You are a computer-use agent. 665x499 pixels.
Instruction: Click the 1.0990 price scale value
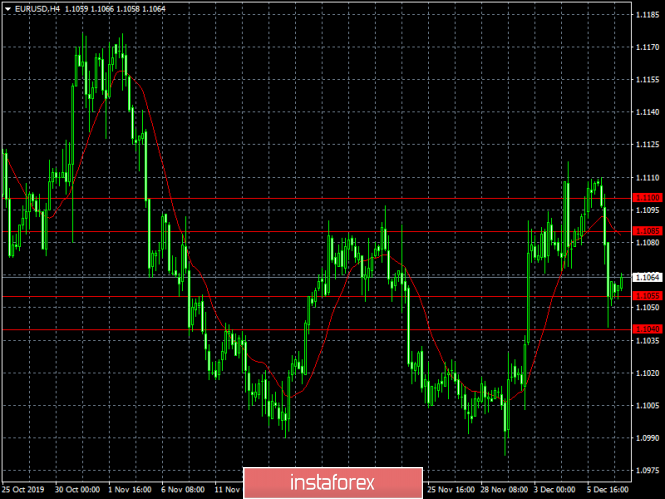(648, 438)
